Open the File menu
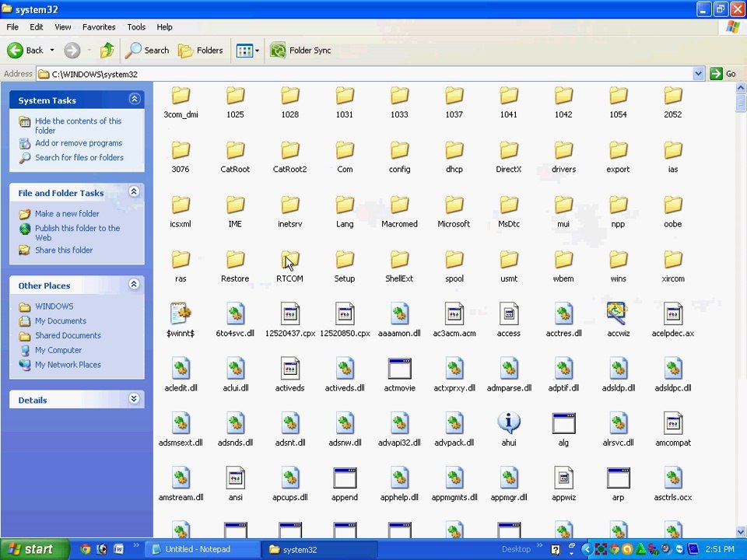 (12, 27)
